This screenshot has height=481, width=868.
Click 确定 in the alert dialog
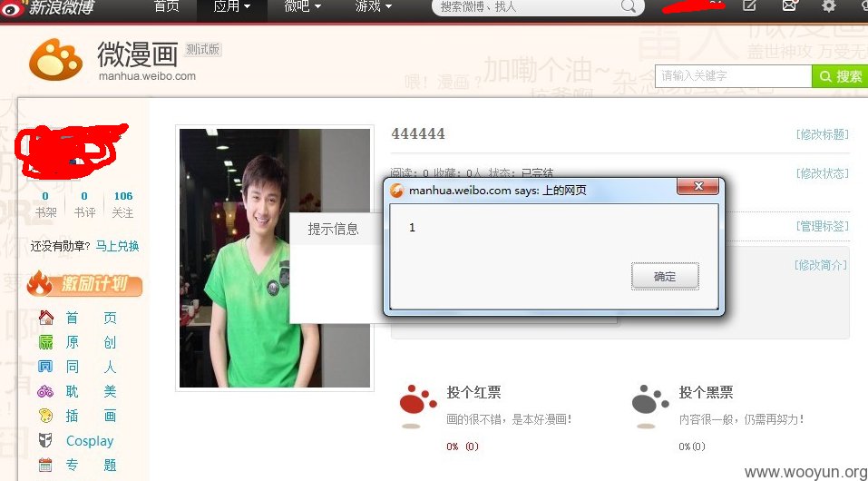click(x=665, y=276)
